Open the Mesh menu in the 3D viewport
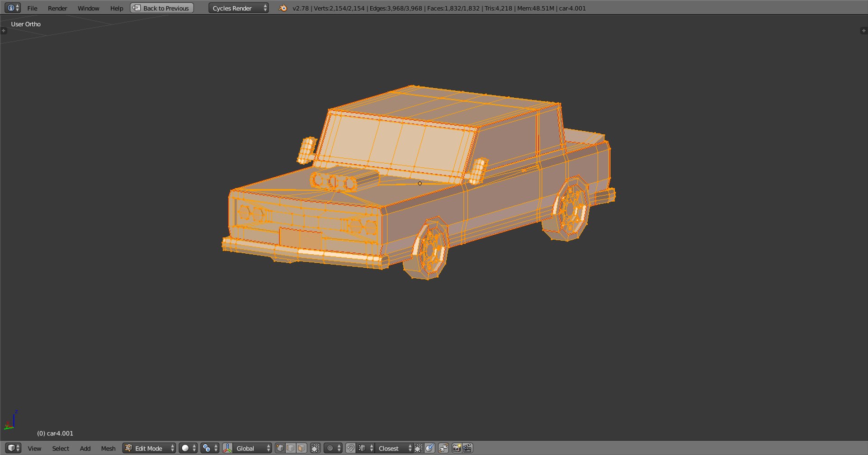868x455 pixels. (108, 448)
